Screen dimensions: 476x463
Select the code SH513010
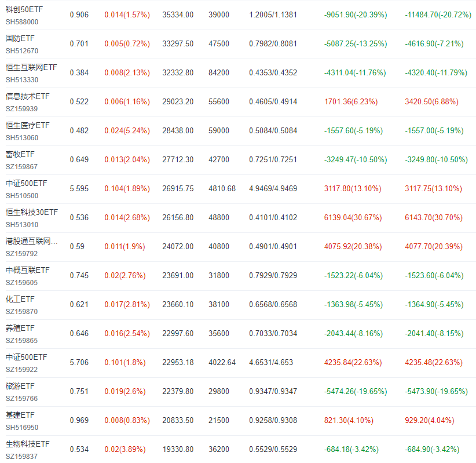point(22,224)
